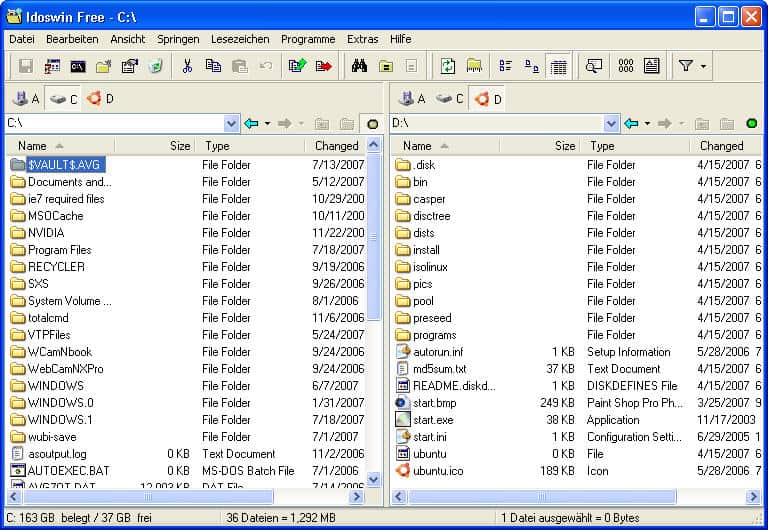Select the ubuntu.ico file
The width and height of the screenshot is (768, 530).
(x=437, y=470)
